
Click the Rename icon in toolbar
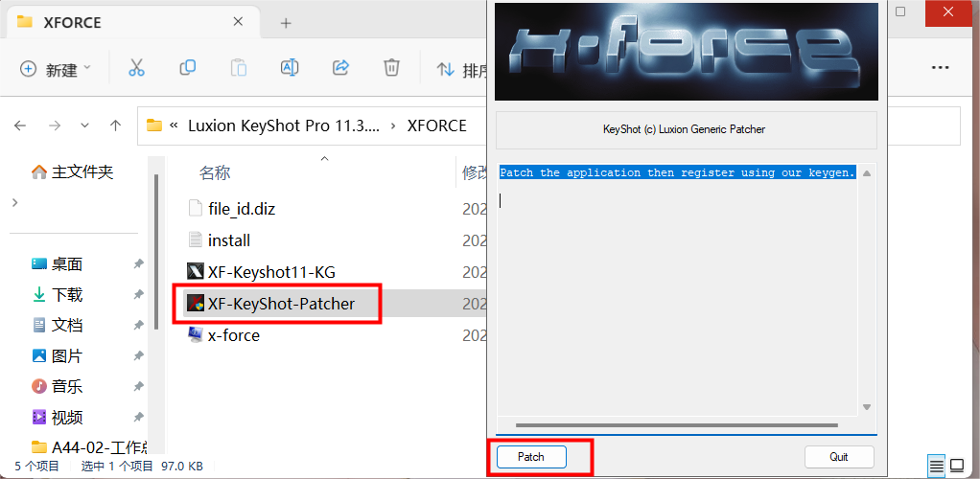pos(289,68)
